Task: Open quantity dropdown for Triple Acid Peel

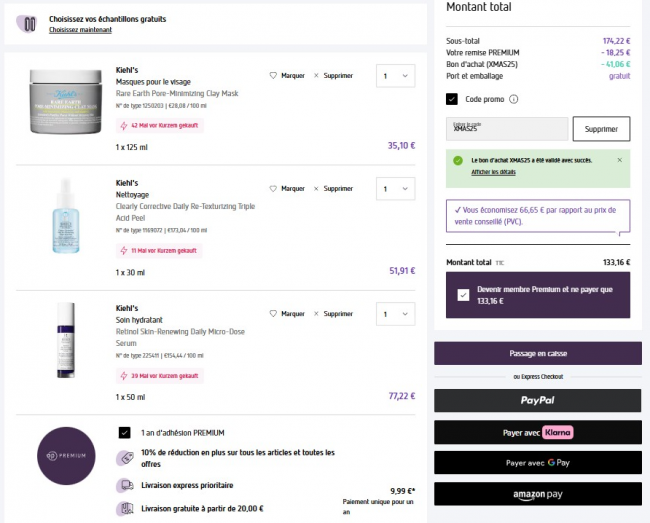Action: point(395,188)
